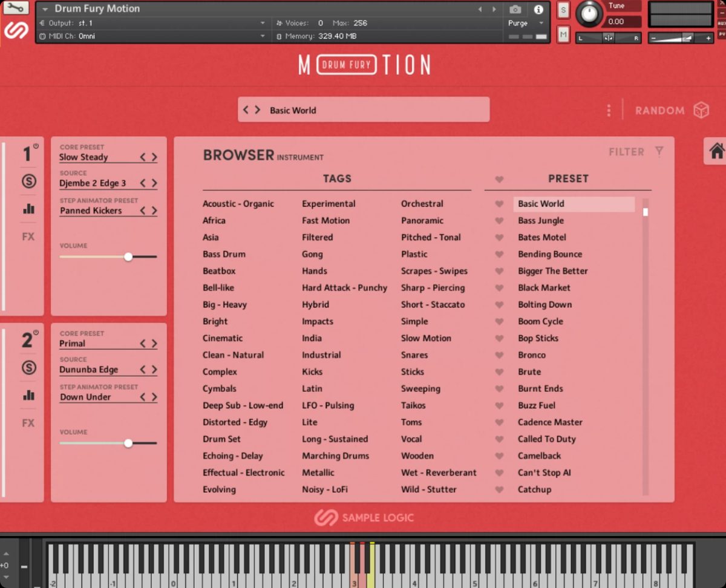Favorite the Black Market preset heart
This screenshot has height=588, width=726.
click(x=499, y=288)
